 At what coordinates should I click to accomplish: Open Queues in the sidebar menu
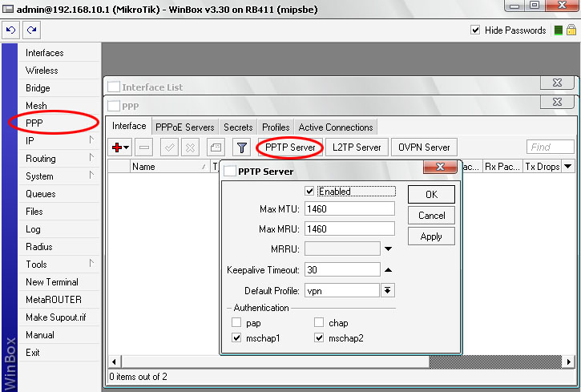[x=59, y=194]
